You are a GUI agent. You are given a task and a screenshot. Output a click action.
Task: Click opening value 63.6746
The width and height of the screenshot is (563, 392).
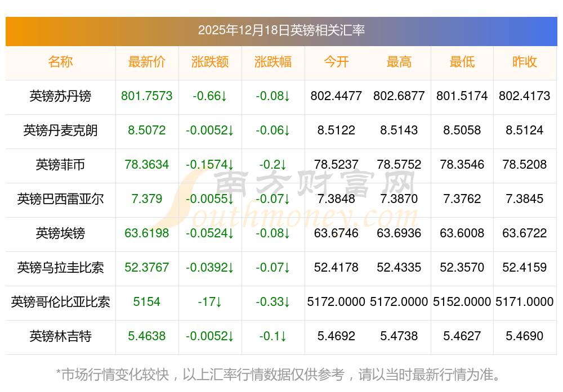coord(336,233)
